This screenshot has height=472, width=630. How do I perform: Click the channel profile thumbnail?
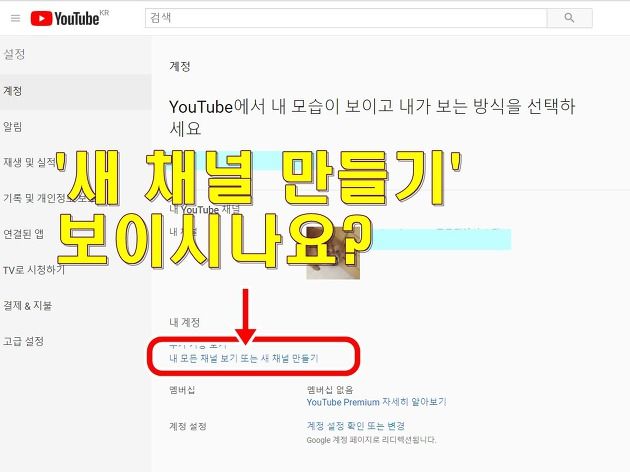333,253
